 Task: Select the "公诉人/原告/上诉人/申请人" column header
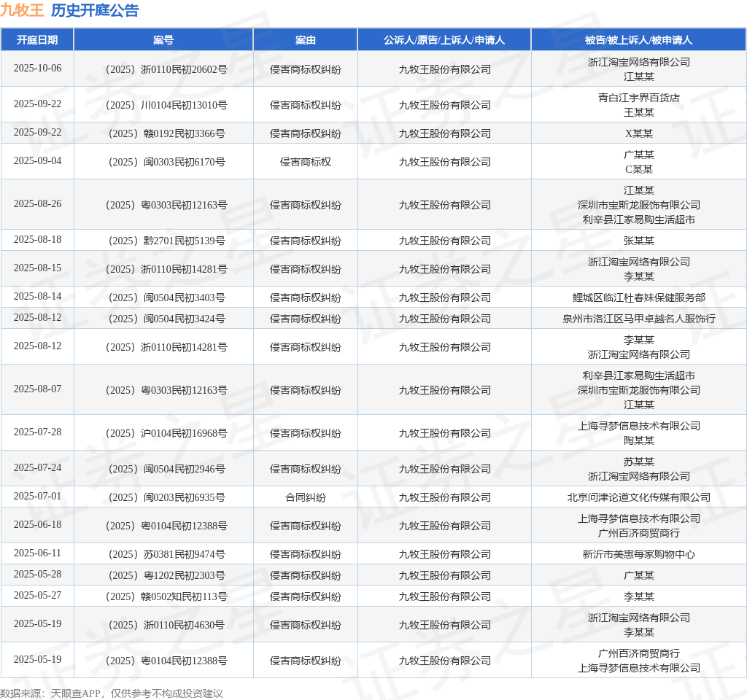(444, 40)
